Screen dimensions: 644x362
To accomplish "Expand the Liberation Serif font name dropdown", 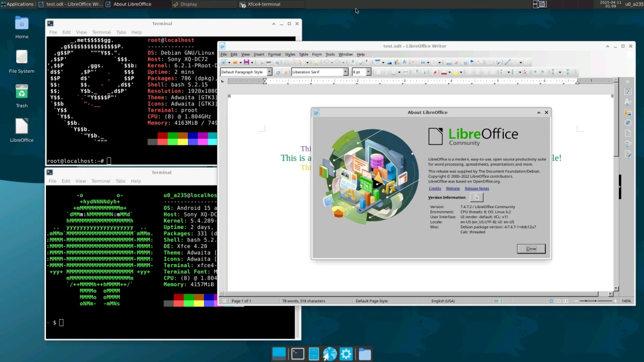I will [345, 72].
